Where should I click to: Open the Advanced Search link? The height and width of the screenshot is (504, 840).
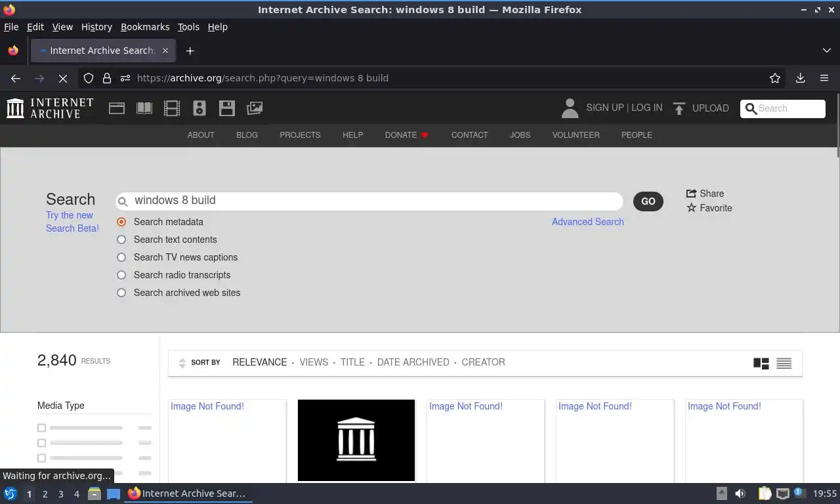coord(588,222)
